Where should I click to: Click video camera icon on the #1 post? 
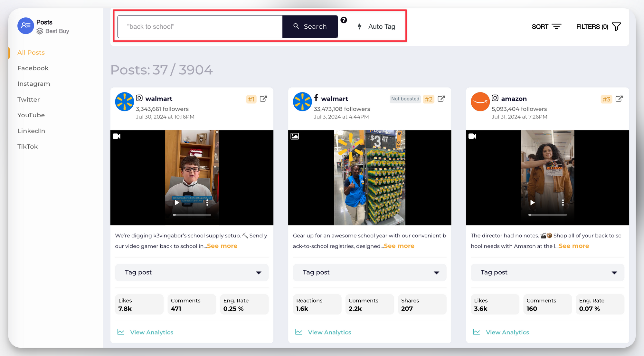coord(117,136)
